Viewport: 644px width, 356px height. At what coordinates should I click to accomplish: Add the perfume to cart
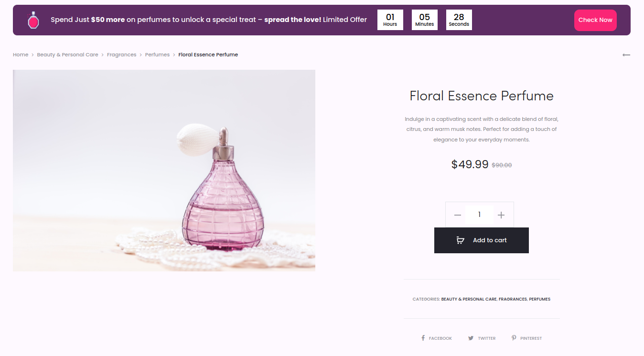coord(481,240)
